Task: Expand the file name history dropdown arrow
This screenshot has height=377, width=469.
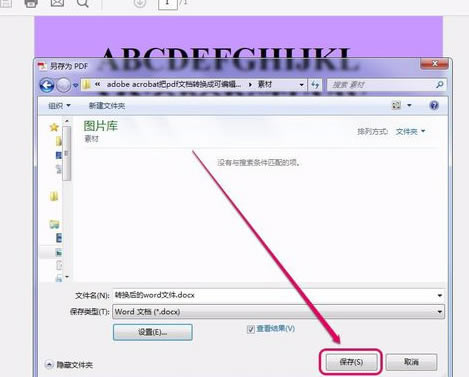Action: (440, 295)
